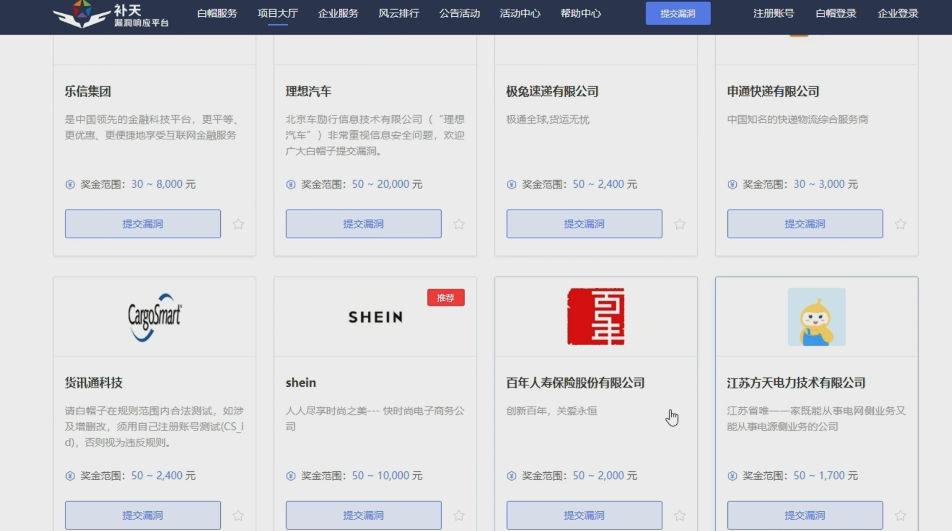This screenshot has height=531, width=952.
Task: Open the 江苏方天电力技术有限公司 title
Action: point(797,383)
